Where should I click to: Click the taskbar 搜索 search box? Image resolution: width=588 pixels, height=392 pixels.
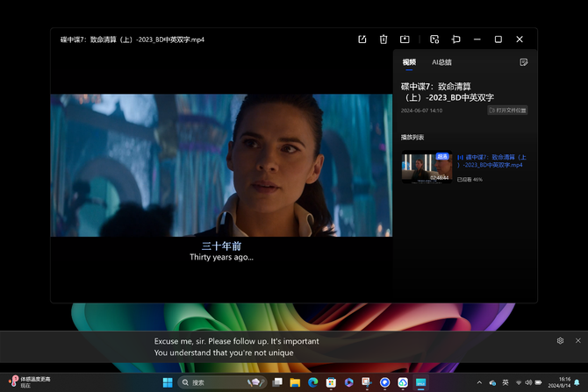pos(222,382)
